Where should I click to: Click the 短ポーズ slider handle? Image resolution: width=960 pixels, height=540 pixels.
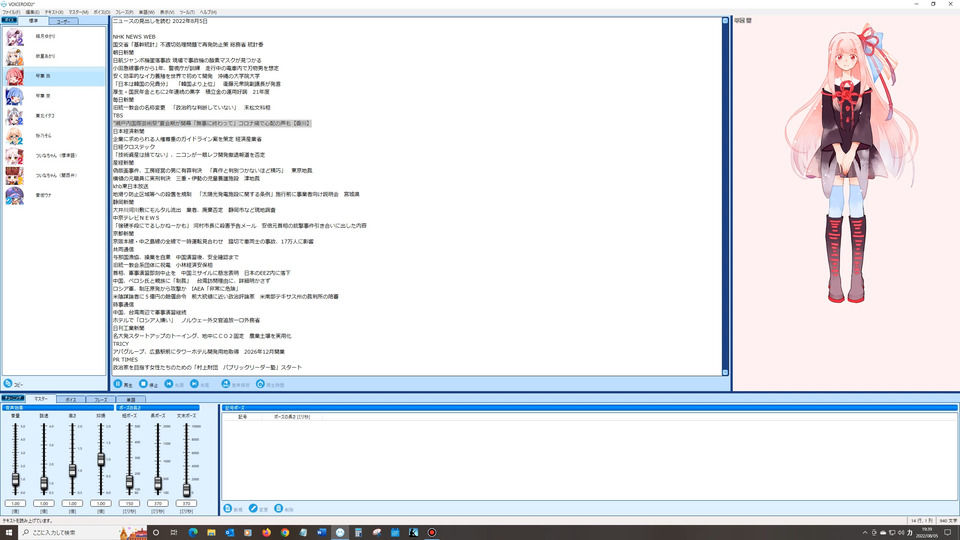click(129, 482)
